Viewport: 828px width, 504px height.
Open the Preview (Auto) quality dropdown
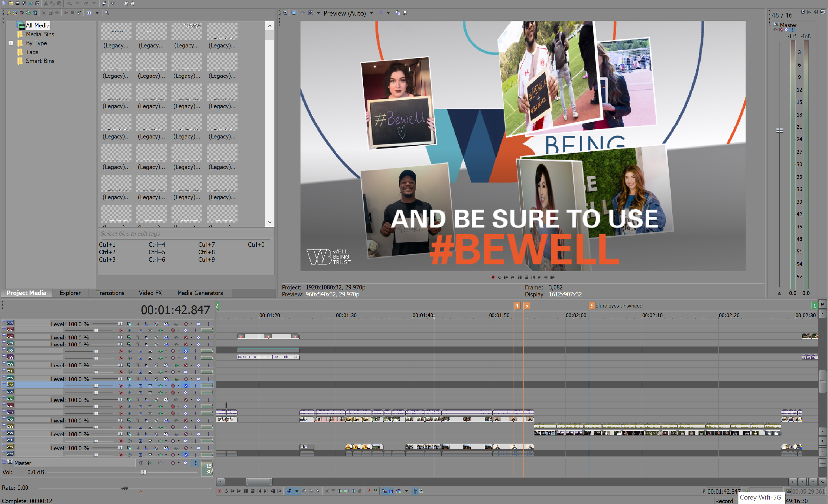pyautogui.click(x=372, y=13)
